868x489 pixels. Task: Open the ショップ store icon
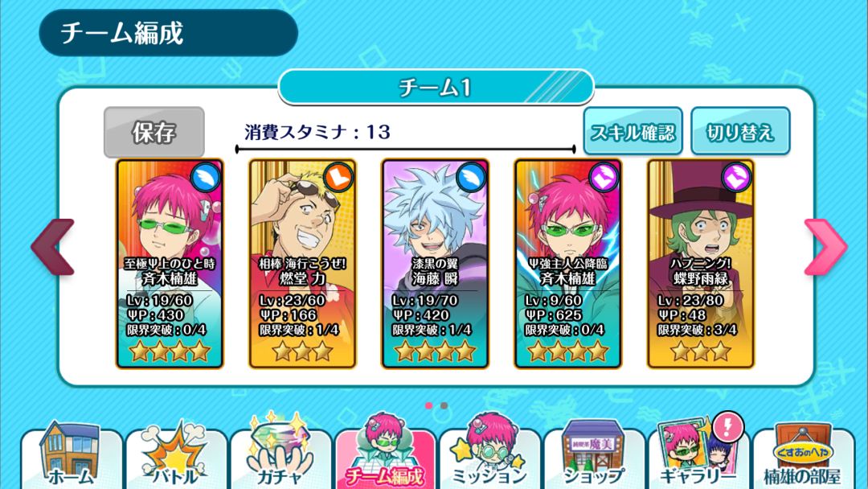coord(594,454)
